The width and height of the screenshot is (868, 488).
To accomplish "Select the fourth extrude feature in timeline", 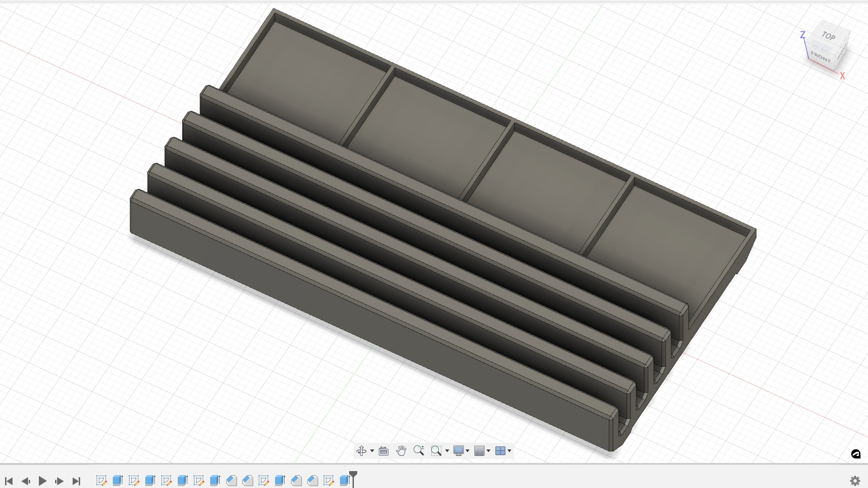I will (x=215, y=480).
